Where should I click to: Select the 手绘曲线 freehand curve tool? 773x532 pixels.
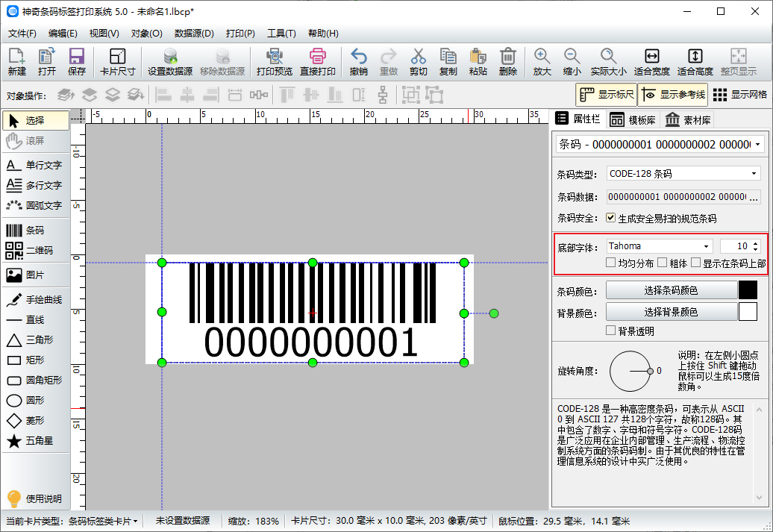(36, 300)
